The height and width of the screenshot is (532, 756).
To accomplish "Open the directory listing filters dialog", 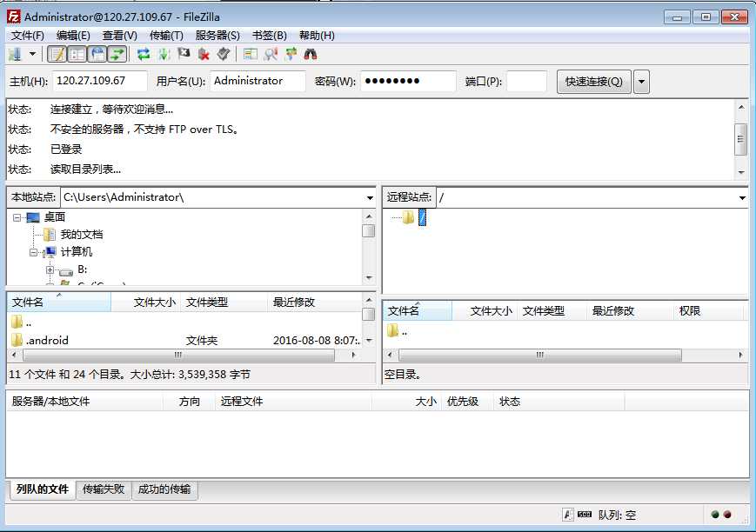I will (251, 54).
